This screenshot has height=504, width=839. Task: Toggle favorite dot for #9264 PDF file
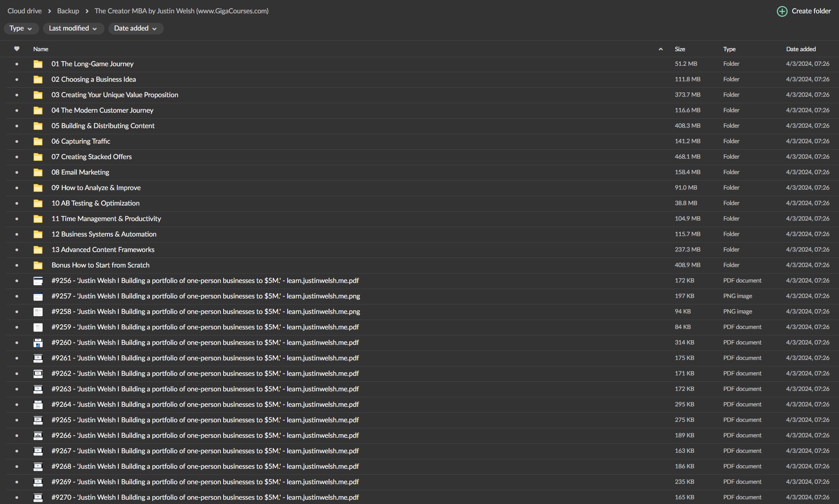click(x=17, y=405)
